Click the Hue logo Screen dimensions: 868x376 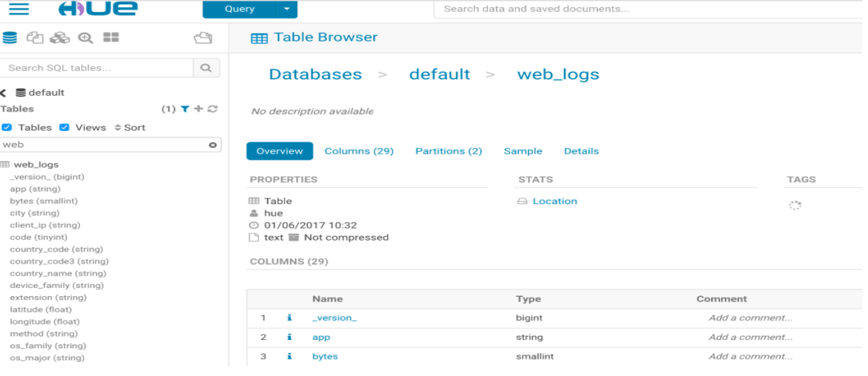click(97, 9)
